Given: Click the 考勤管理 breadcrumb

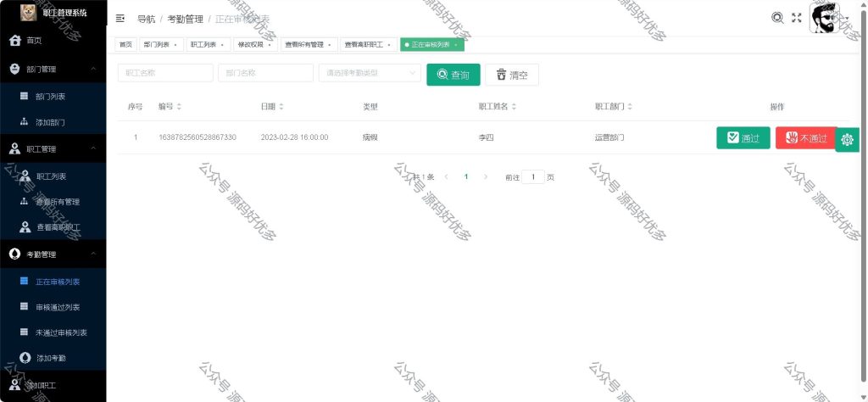Looking at the screenshot, I should (186, 19).
